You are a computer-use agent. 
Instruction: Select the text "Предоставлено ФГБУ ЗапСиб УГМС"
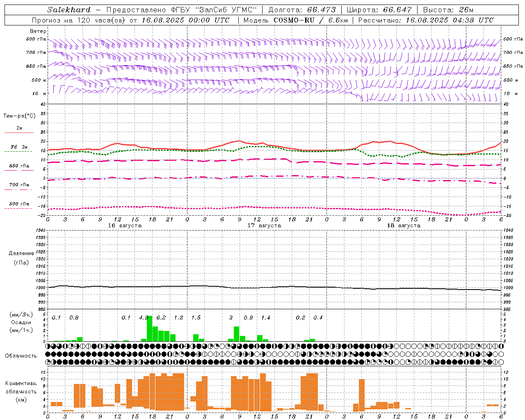(x=181, y=10)
